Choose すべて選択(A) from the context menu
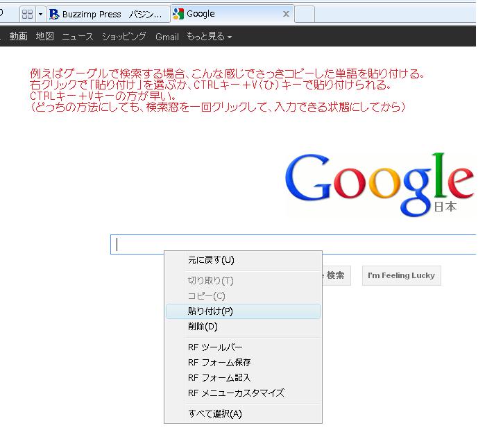This screenshot has height=448, width=494. pos(215,414)
